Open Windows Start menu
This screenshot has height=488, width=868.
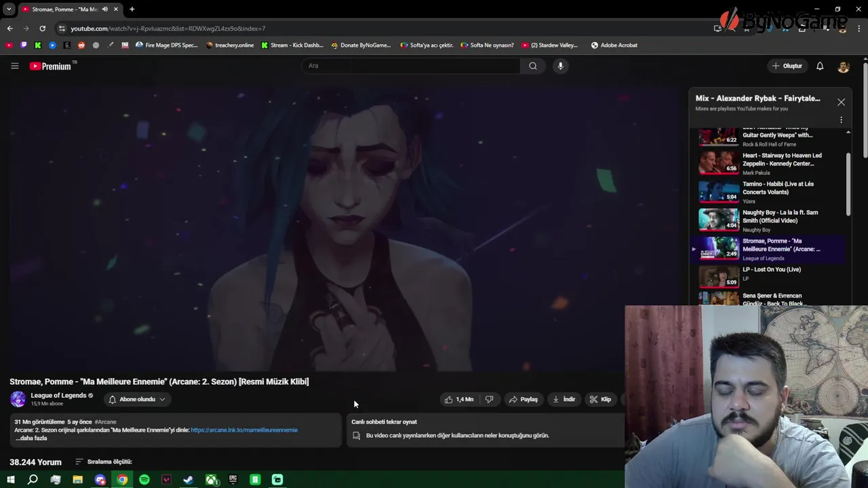[10, 480]
